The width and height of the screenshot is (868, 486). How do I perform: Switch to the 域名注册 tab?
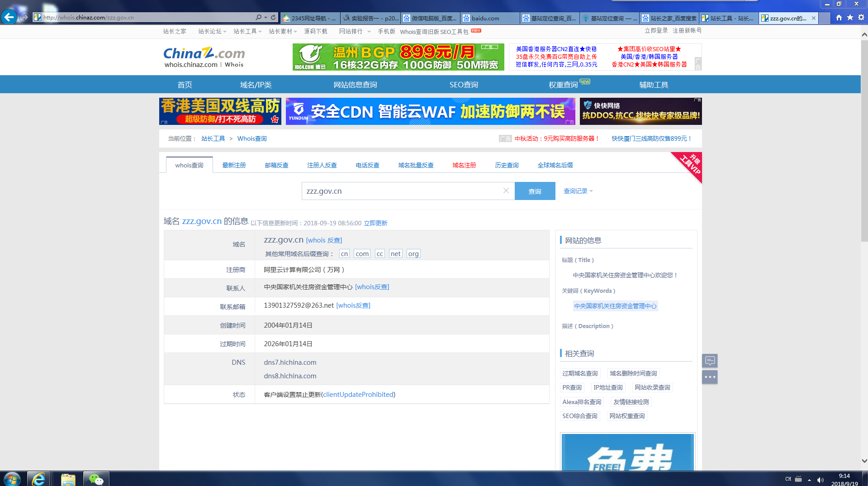tap(464, 165)
